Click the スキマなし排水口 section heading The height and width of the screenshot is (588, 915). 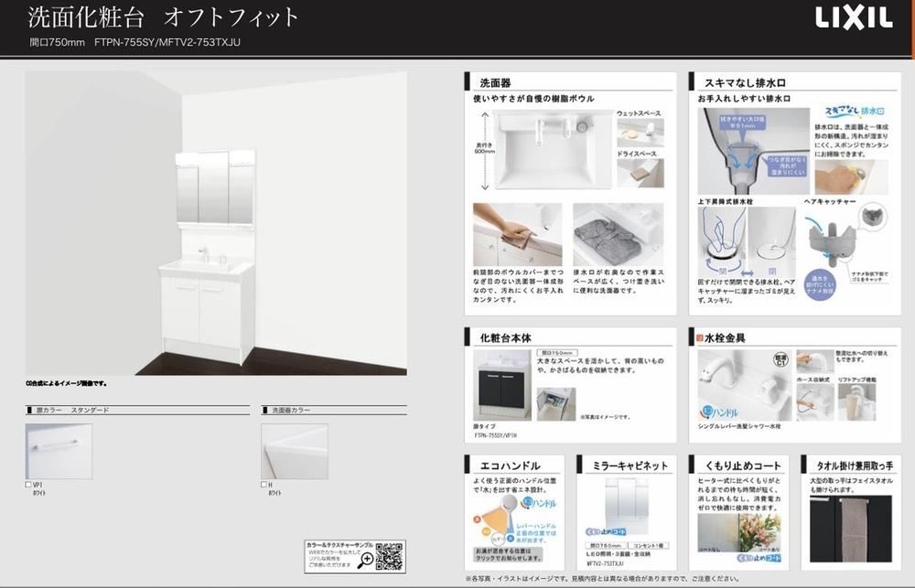(x=745, y=83)
